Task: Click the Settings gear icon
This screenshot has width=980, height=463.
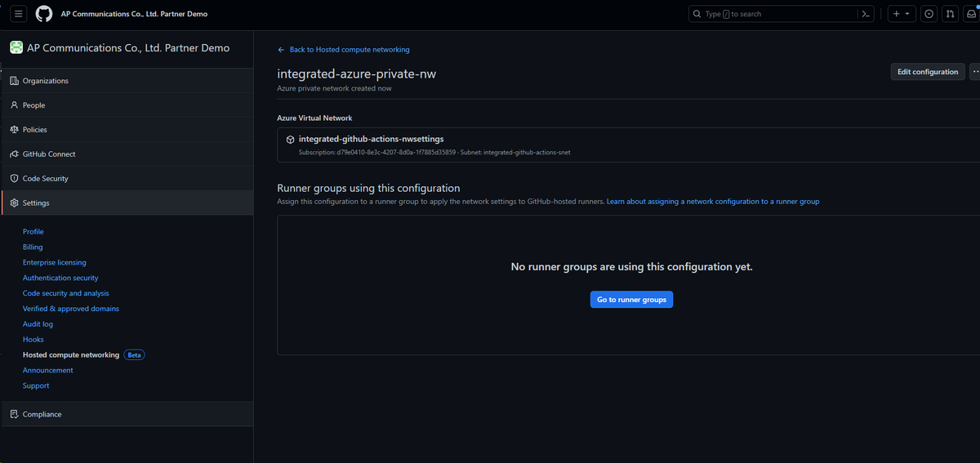Action: (14, 203)
